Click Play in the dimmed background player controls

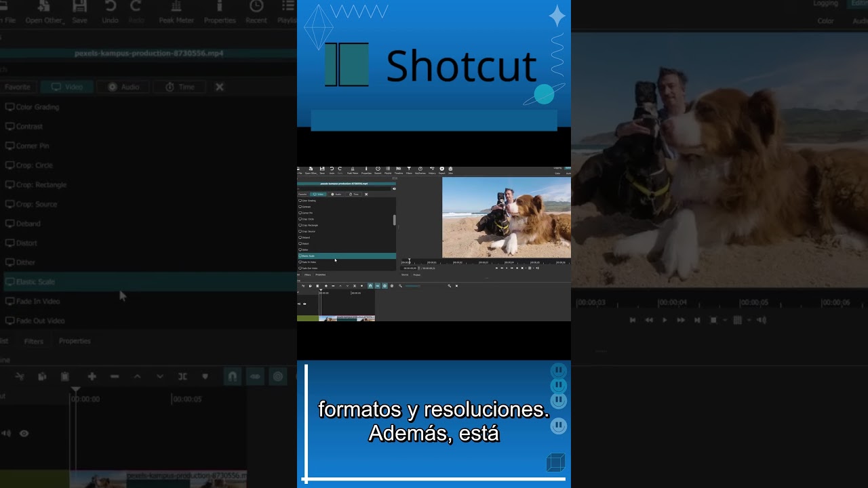(x=665, y=320)
